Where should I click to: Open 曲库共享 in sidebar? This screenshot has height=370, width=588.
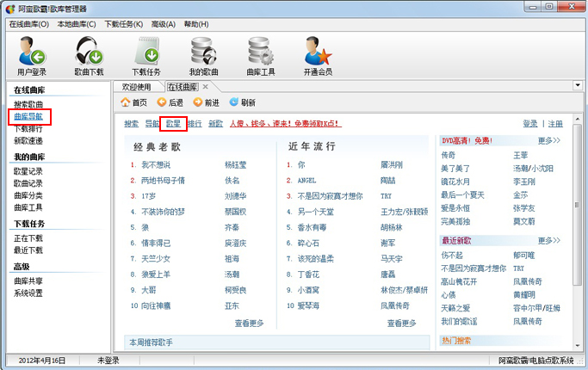click(28, 281)
